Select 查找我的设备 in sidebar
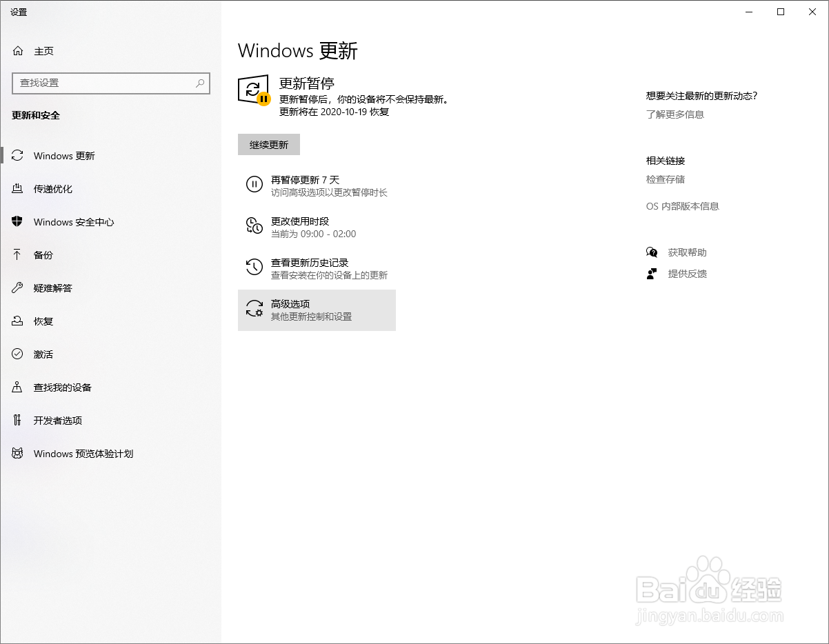 110,388
